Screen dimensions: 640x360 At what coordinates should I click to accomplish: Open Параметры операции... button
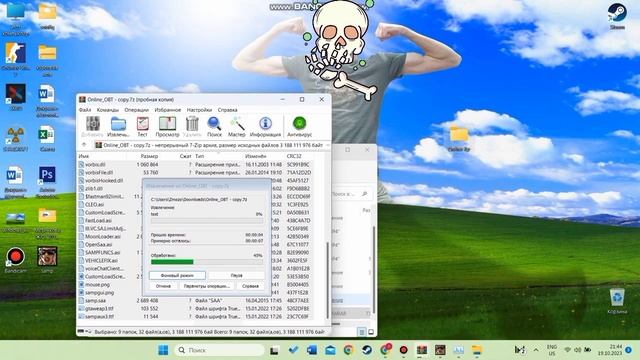click(x=207, y=286)
